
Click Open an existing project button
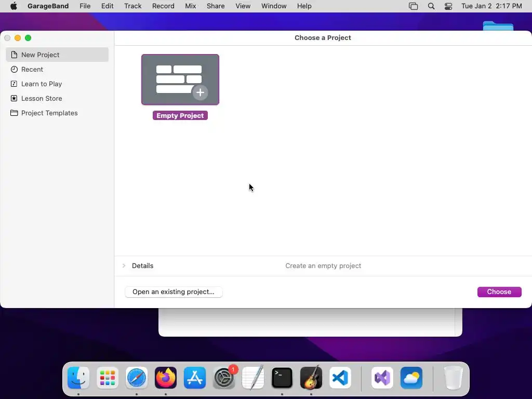(x=174, y=292)
